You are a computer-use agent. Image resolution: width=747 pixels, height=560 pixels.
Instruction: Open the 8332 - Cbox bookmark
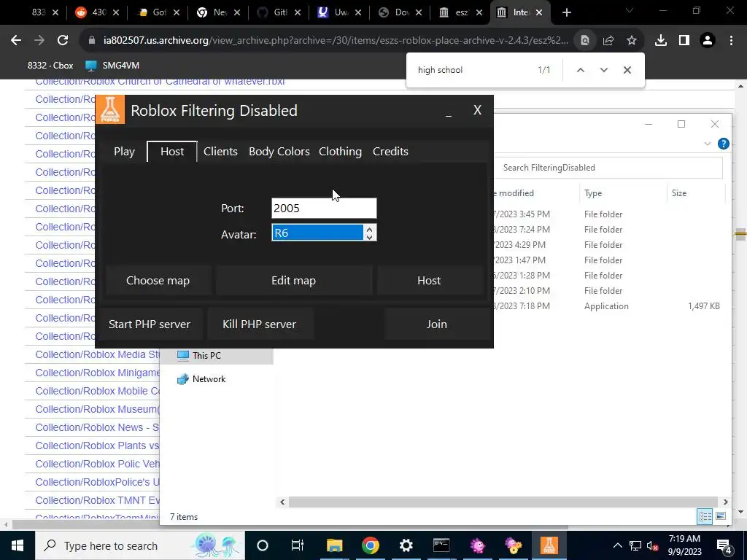tap(50, 66)
